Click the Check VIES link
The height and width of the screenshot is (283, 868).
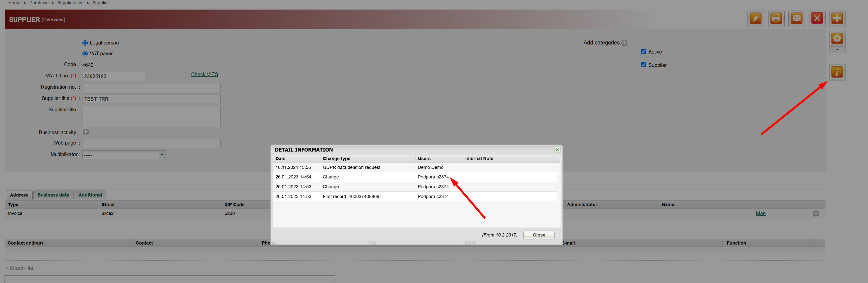click(x=204, y=75)
